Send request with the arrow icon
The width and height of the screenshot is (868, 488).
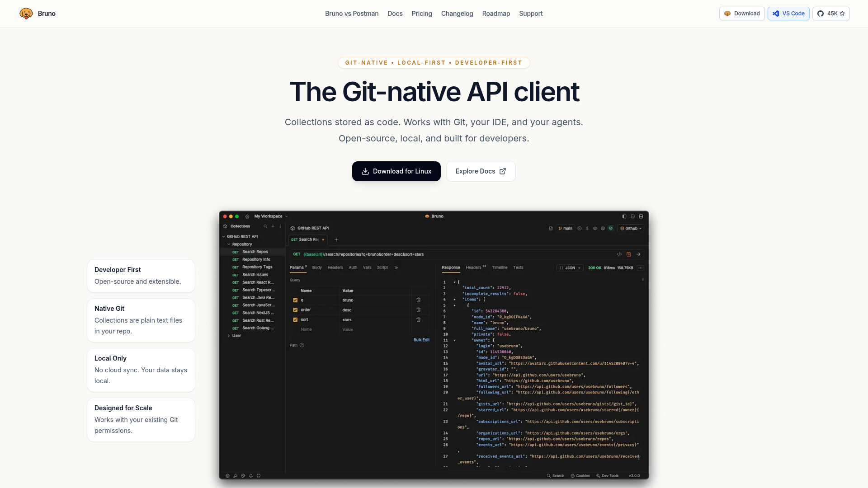coord(638,254)
